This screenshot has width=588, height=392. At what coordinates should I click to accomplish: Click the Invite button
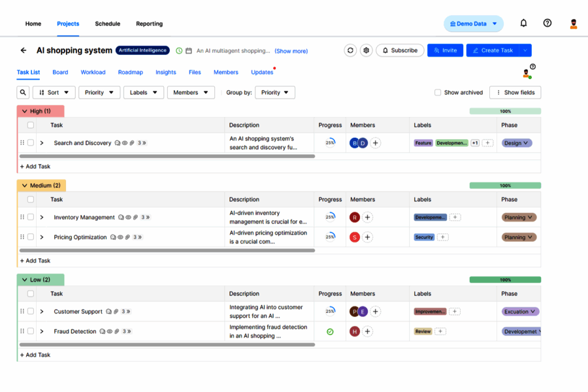click(x=445, y=50)
